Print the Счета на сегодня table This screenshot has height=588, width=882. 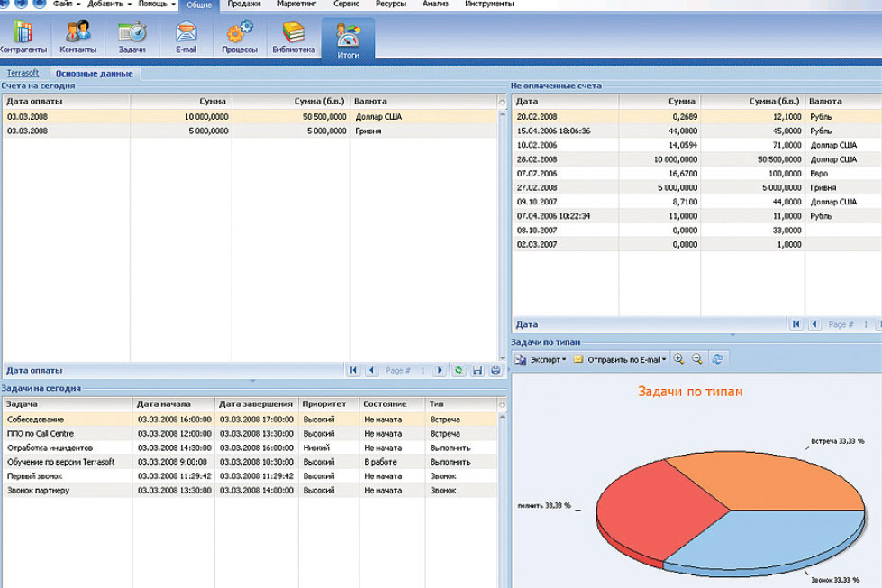[x=495, y=370]
